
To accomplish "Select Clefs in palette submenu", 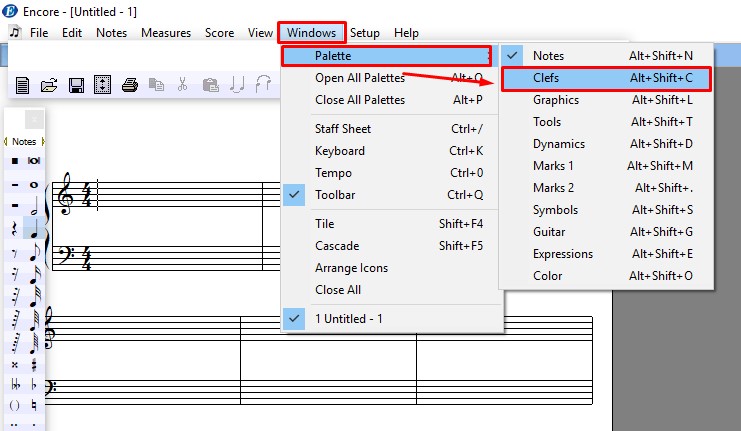I will point(606,78).
